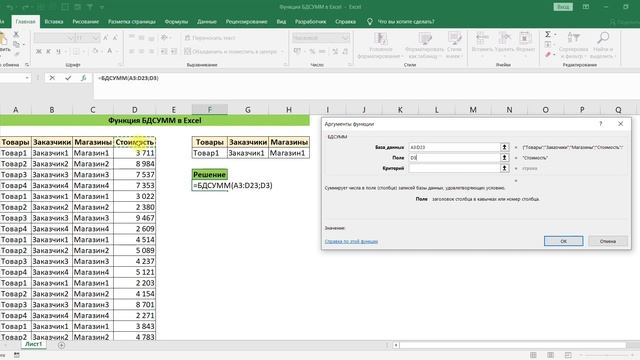Viewport: 640px width, 360px height.
Task: Expand the Name Box dropdown arrow
Action: pos(27,78)
